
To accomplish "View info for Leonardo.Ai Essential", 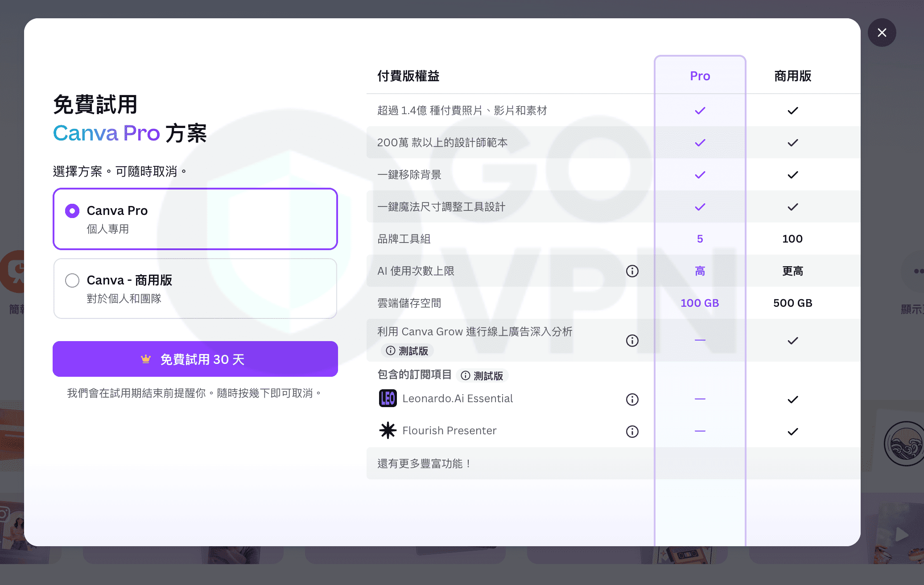I will click(632, 400).
